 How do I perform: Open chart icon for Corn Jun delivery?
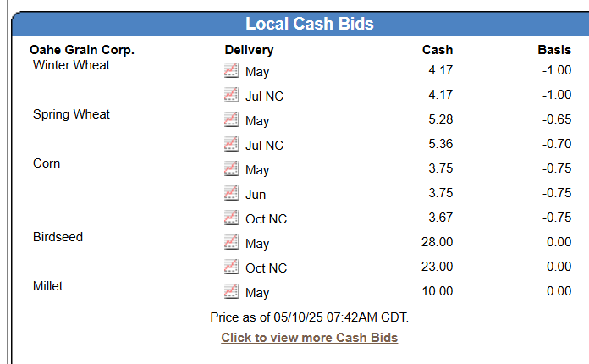pos(232,194)
